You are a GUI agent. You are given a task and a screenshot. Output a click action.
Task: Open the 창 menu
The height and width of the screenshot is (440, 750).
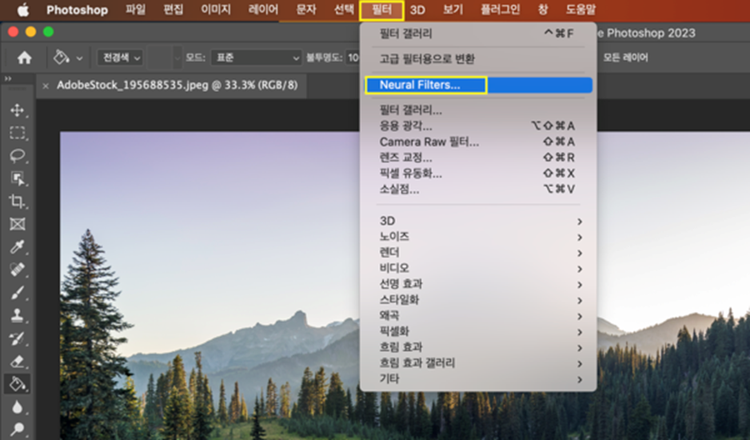pyautogui.click(x=543, y=10)
